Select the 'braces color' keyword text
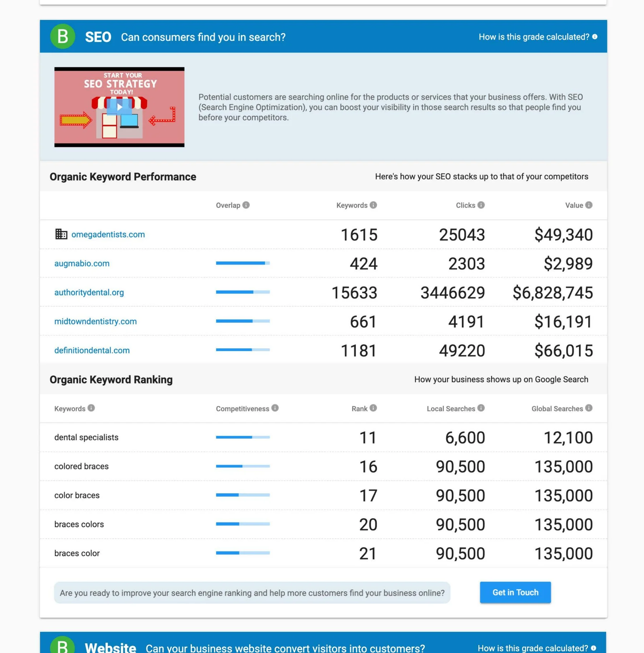The width and height of the screenshot is (644, 653). pyautogui.click(x=77, y=553)
